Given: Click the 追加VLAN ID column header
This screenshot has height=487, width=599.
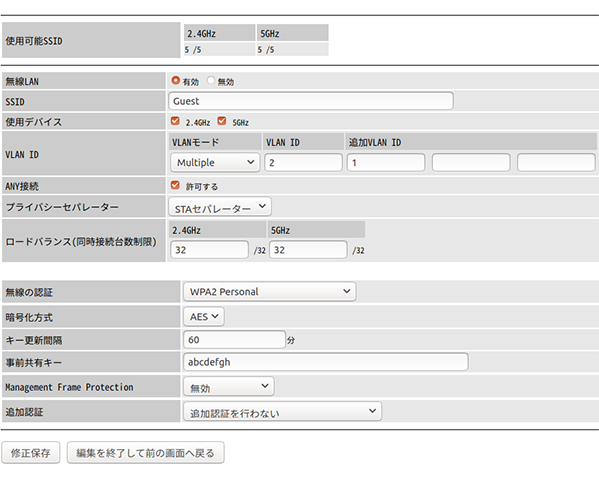Looking at the screenshot, I should pyautogui.click(x=471, y=142).
